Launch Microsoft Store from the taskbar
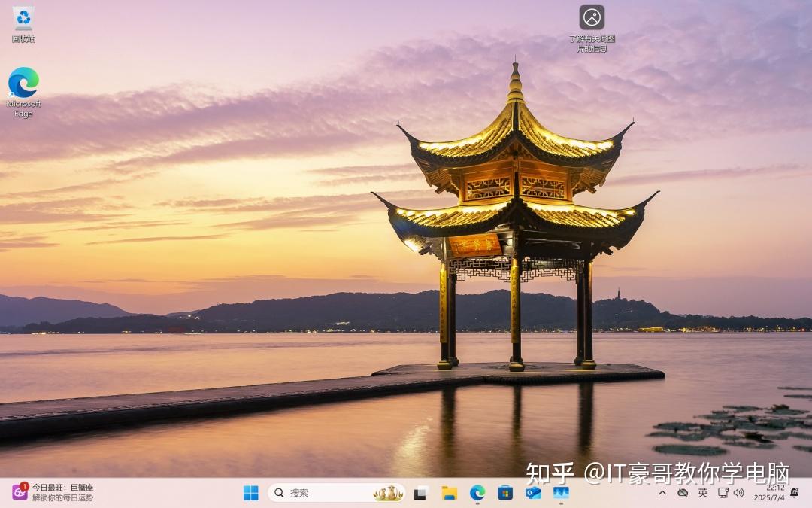This screenshot has width=812, height=508. (x=504, y=493)
